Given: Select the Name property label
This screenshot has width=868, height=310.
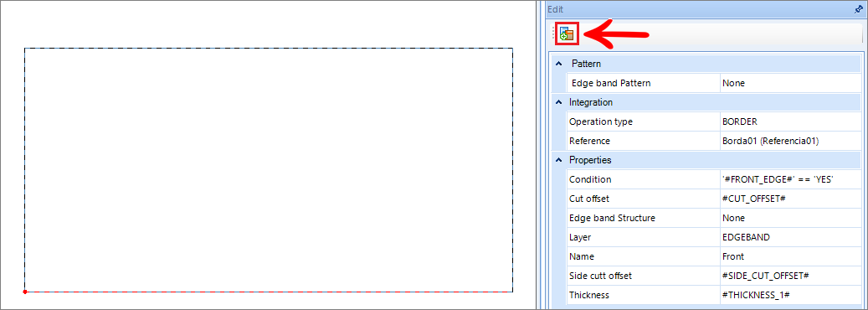Looking at the screenshot, I should point(581,256).
